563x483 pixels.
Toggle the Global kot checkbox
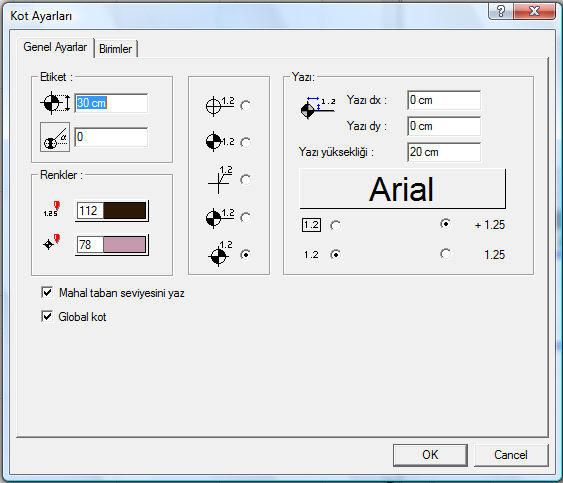[47, 316]
